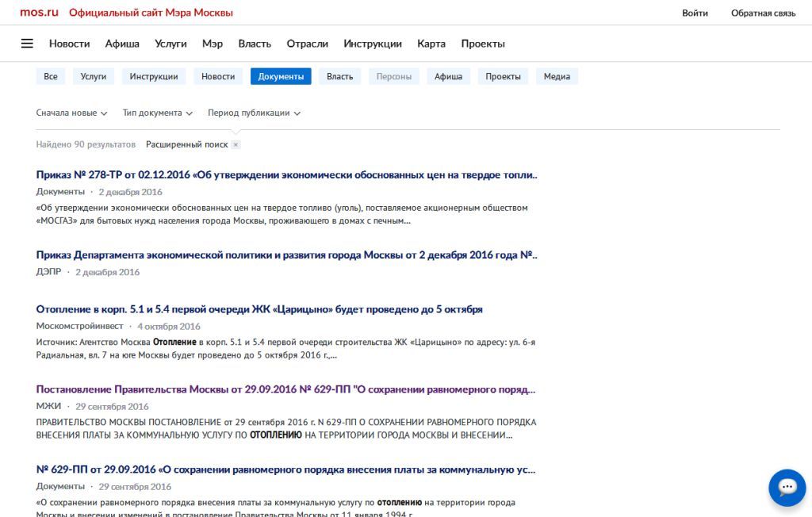The width and height of the screenshot is (812, 517).
Task: Remove the Расширенный поиск filter tag
Action: click(x=236, y=145)
